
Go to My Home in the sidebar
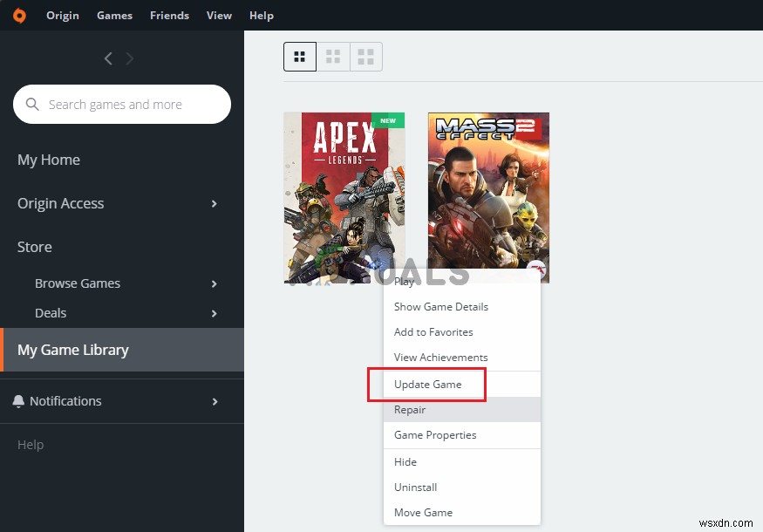(x=49, y=160)
